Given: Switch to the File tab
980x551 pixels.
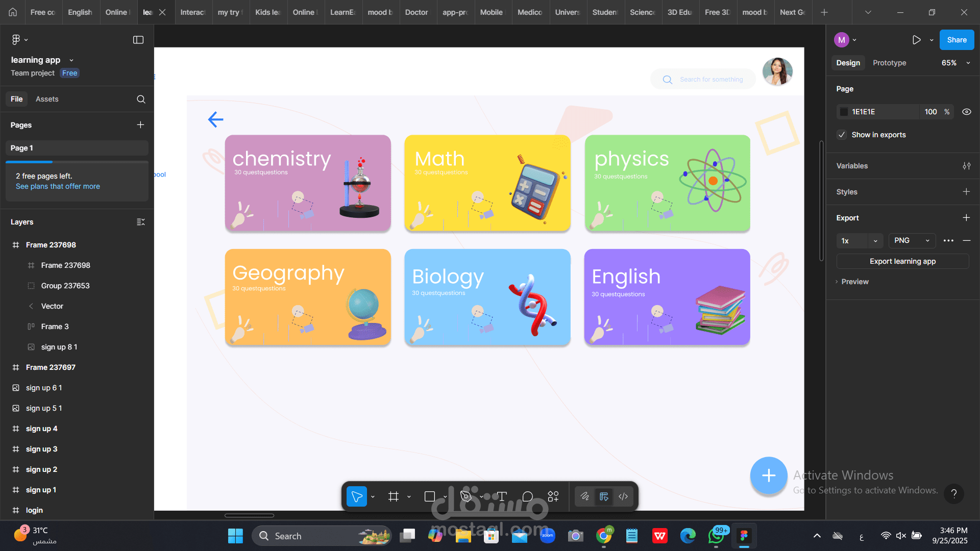Looking at the screenshot, I should point(17,99).
